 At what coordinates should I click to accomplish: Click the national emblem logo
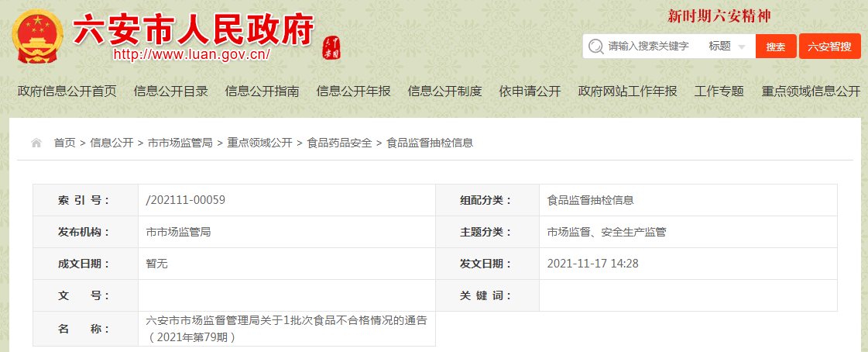tap(37, 37)
